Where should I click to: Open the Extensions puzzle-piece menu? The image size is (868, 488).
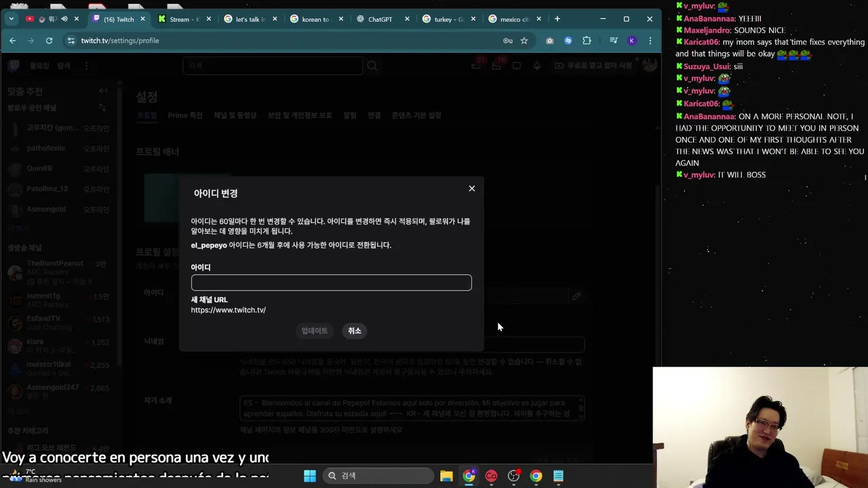(x=587, y=41)
